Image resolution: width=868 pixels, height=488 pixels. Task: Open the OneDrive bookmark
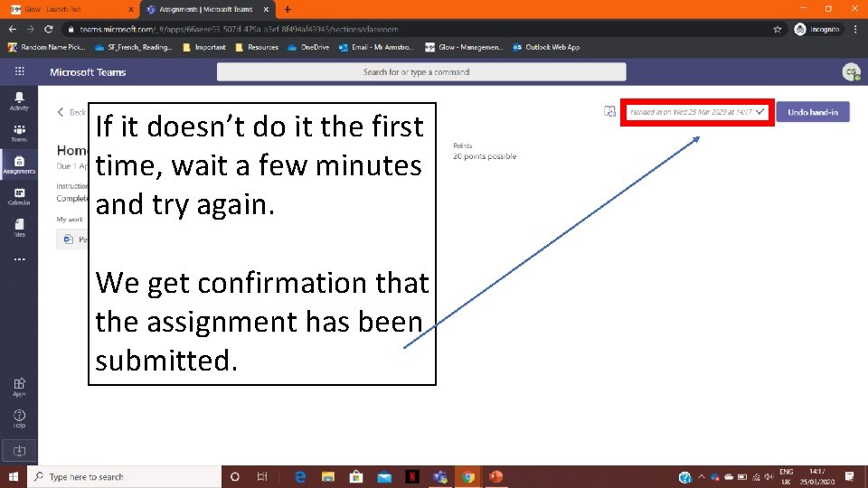click(308, 47)
